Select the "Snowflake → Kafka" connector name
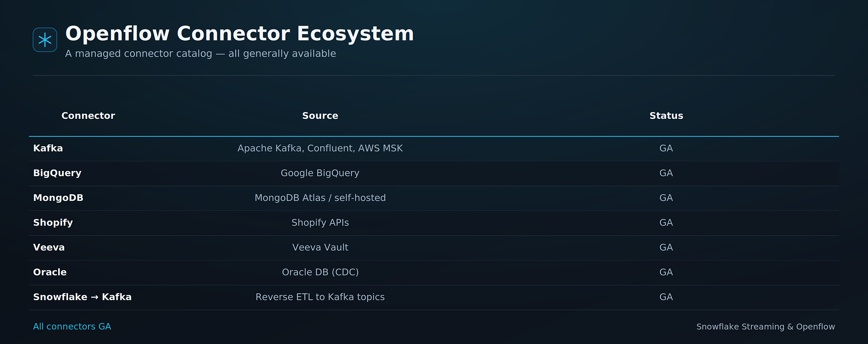Viewport: 868px width, 344px height. (82, 297)
